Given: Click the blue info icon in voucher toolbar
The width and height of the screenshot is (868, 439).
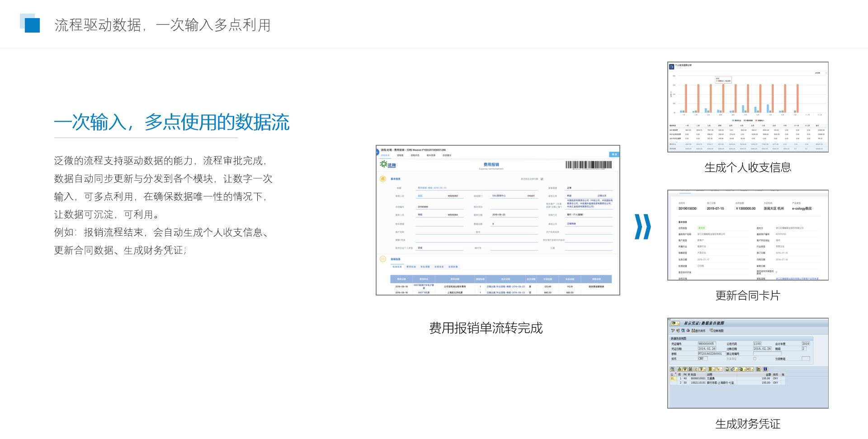Looking at the screenshot, I should (765, 369).
